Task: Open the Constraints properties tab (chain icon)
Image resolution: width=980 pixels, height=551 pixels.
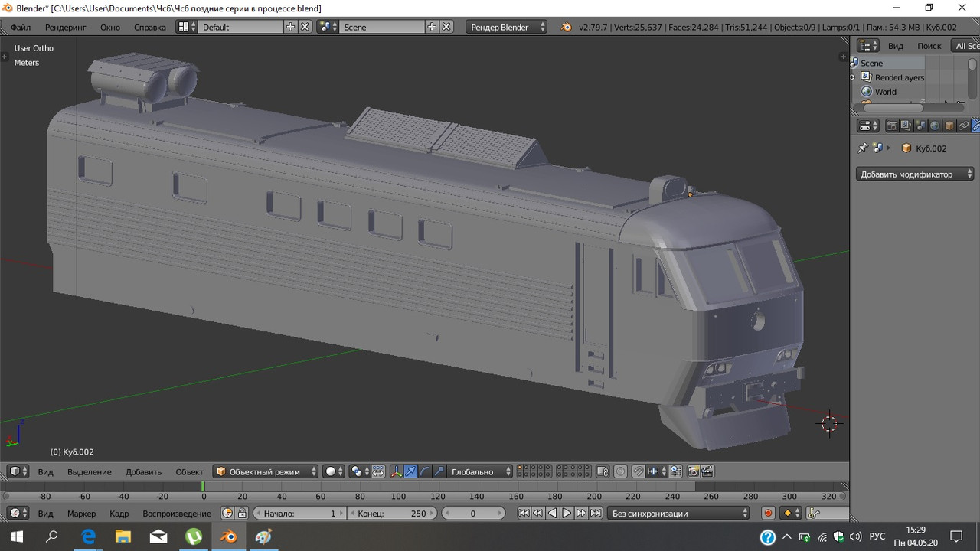Action: tap(964, 126)
